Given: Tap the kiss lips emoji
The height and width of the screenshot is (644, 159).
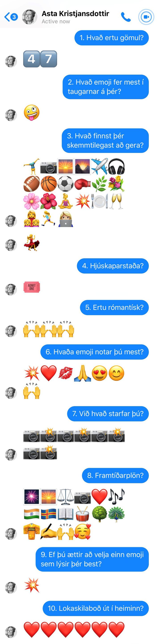Looking at the screenshot, I should pyautogui.click(x=65, y=373).
